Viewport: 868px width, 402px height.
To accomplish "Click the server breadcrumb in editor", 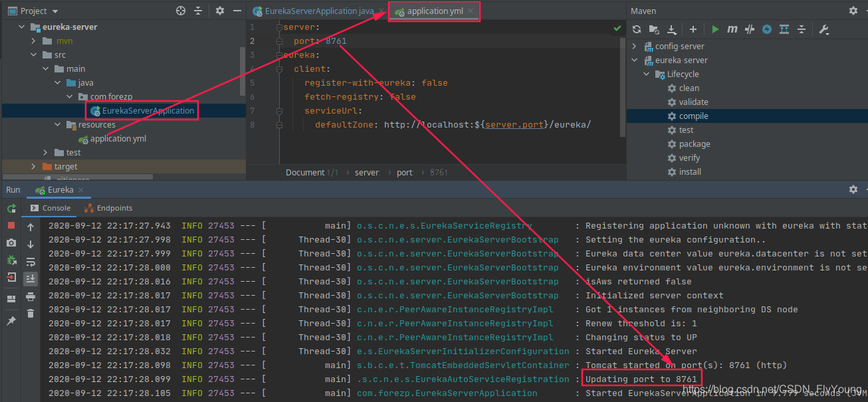I will pyautogui.click(x=366, y=172).
